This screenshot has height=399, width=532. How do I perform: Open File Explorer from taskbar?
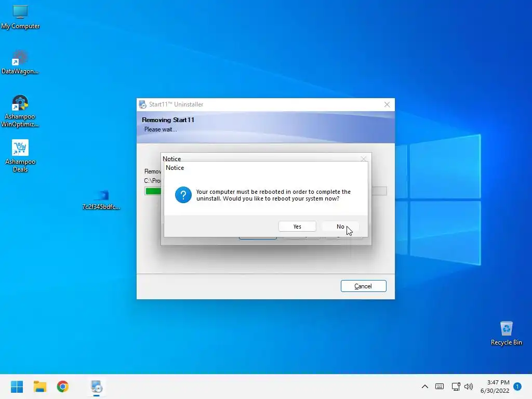click(39, 387)
